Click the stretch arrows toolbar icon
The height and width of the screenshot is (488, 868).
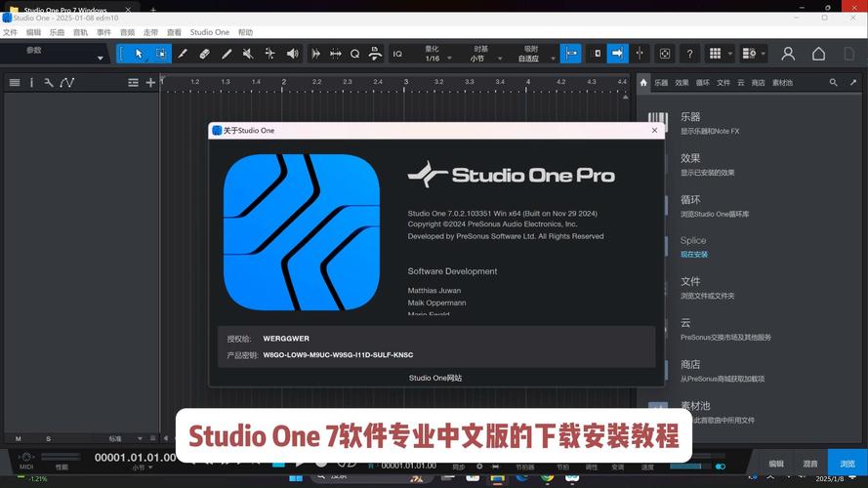point(336,54)
